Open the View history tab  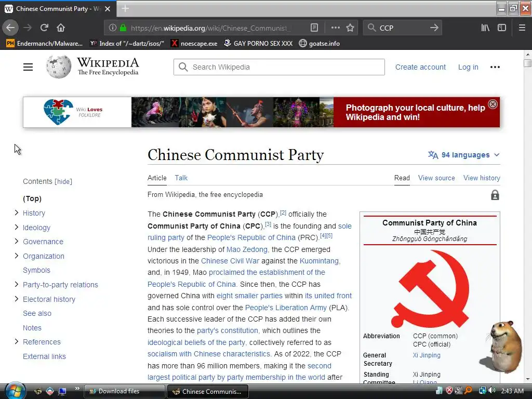click(x=482, y=178)
